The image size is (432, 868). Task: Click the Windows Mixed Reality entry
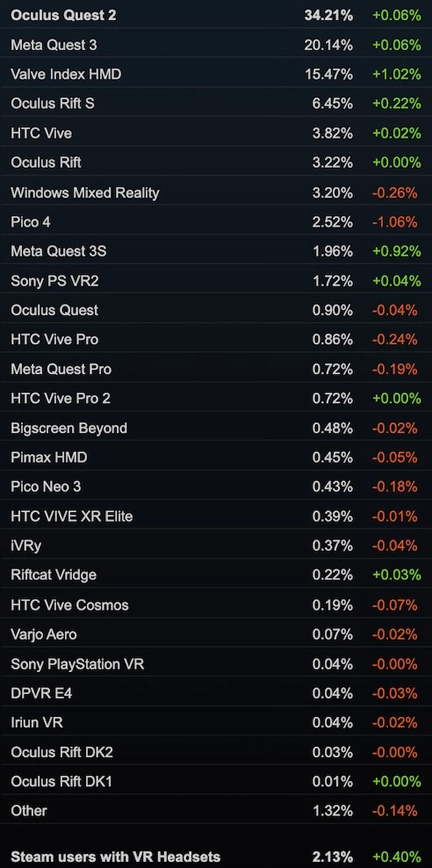216,193
